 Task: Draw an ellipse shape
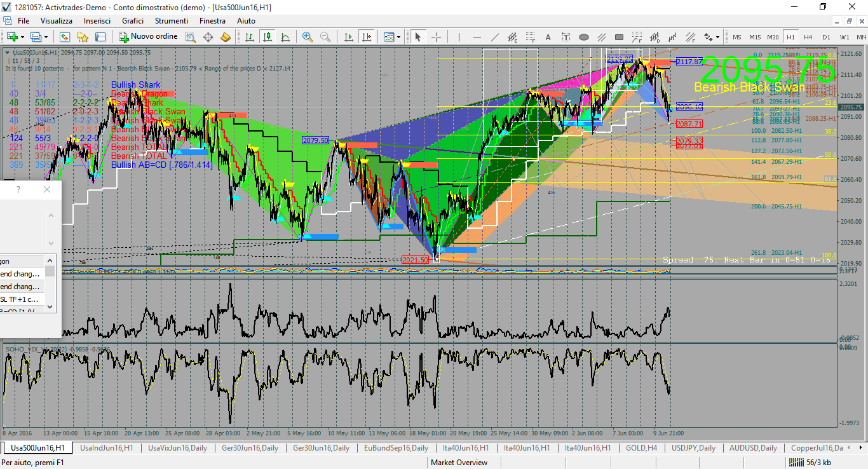point(584,37)
